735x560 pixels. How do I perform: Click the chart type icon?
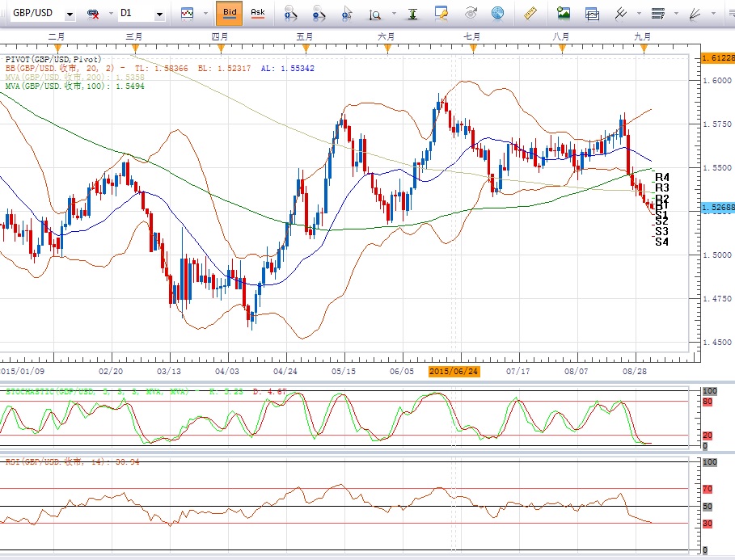(x=187, y=14)
